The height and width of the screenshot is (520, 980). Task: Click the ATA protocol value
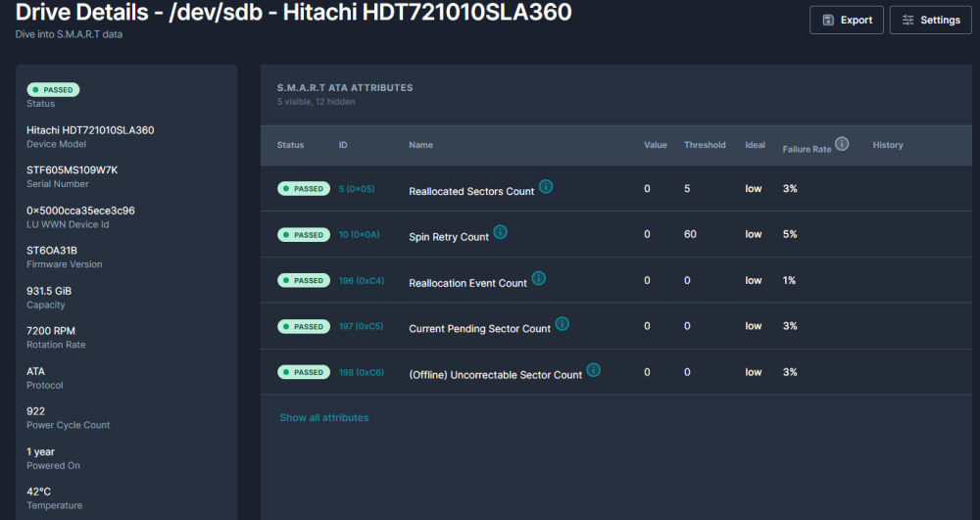(35, 371)
